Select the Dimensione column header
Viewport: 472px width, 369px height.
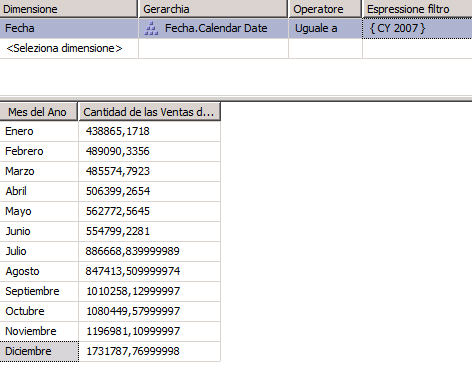coord(69,9)
